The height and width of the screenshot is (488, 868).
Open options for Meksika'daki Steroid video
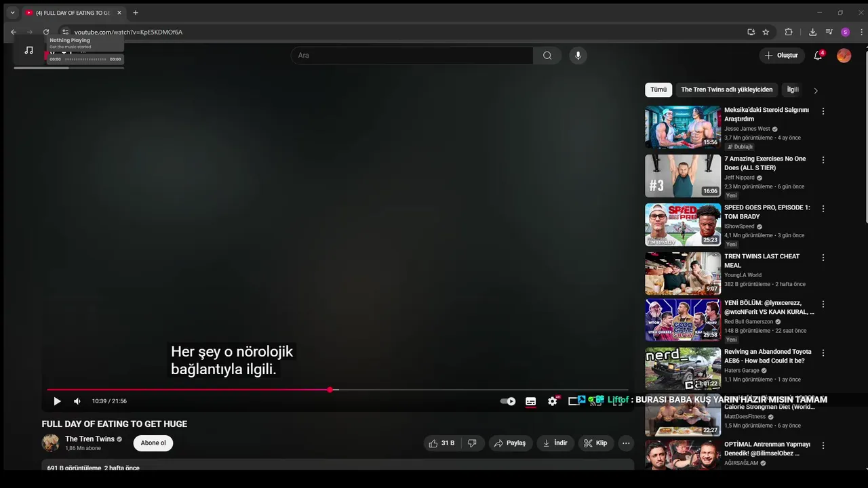[x=823, y=111]
